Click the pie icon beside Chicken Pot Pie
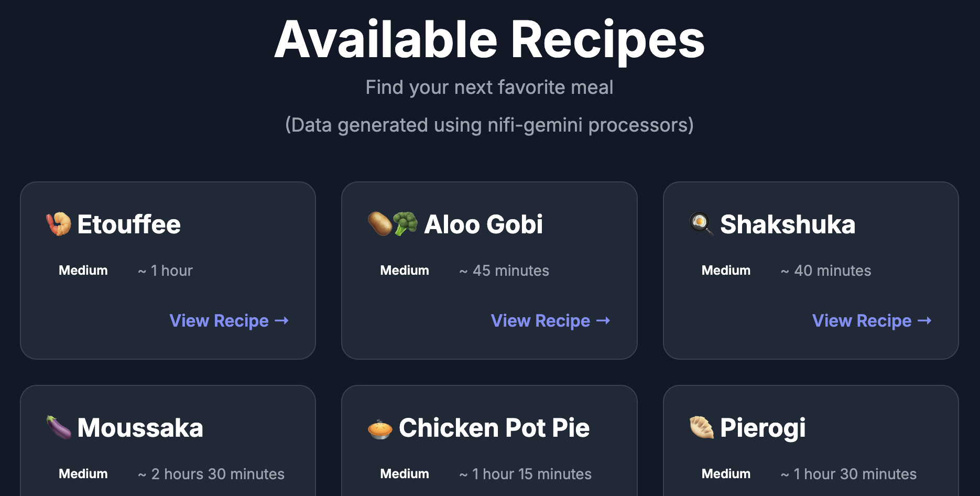The image size is (980, 496). (380, 428)
